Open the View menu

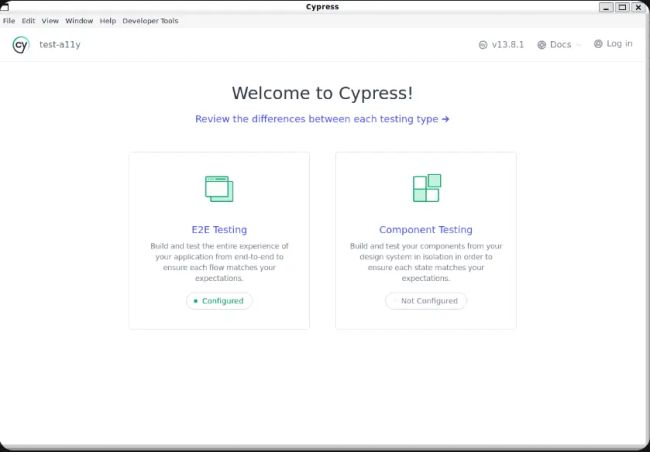coord(50,21)
